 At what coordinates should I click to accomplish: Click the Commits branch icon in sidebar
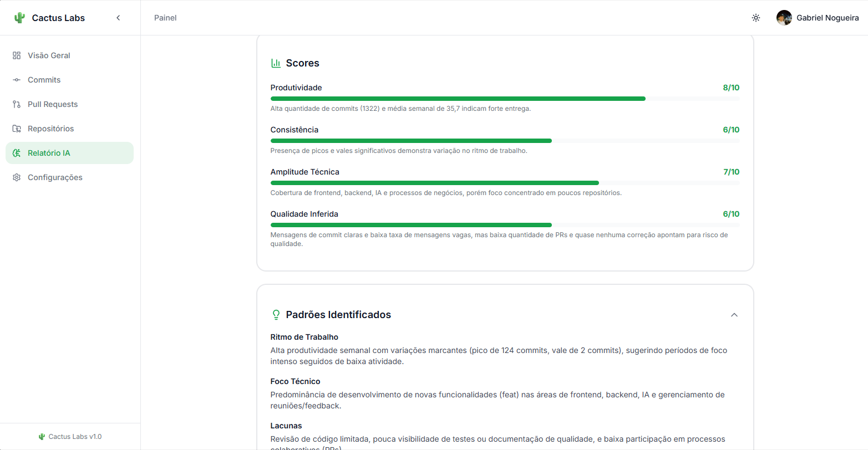tap(17, 80)
